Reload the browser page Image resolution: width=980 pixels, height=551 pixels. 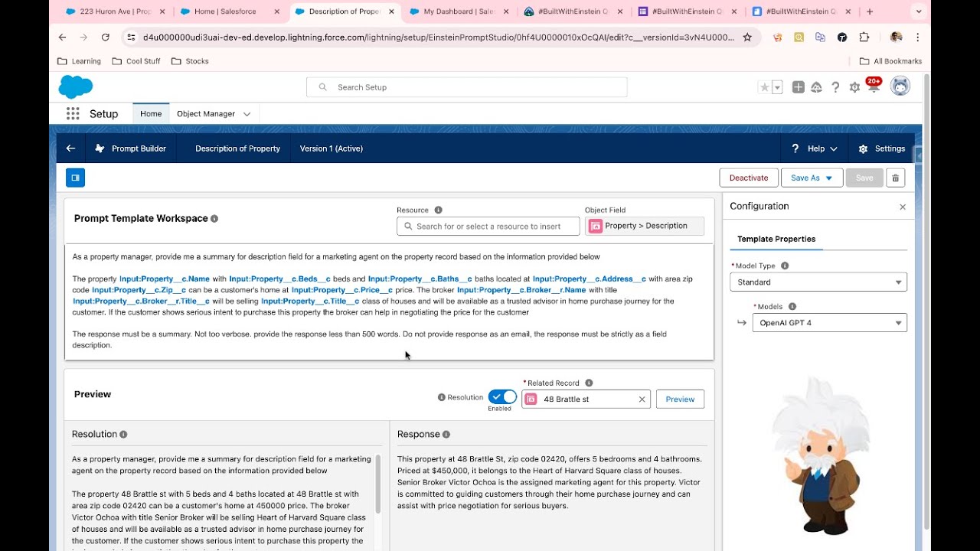click(x=106, y=37)
